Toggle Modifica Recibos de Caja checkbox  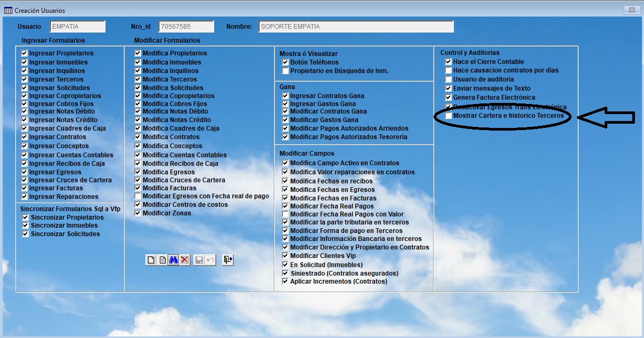[x=138, y=164]
